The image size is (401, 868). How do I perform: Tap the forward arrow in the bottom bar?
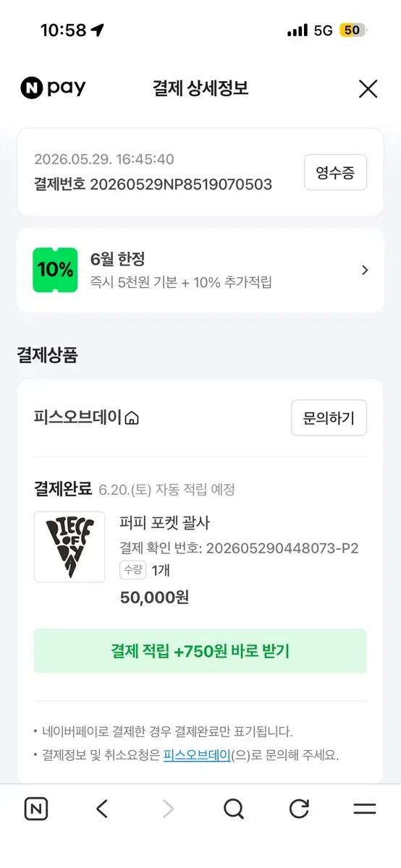pyautogui.click(x=168, y=809)
